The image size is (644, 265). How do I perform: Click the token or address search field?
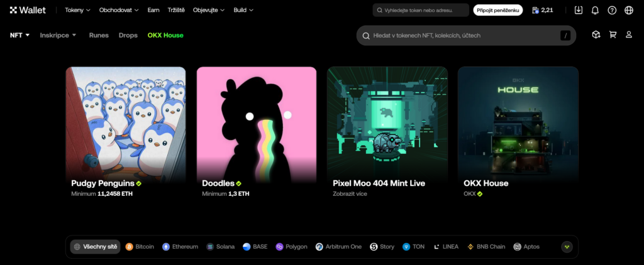point(421,10)
